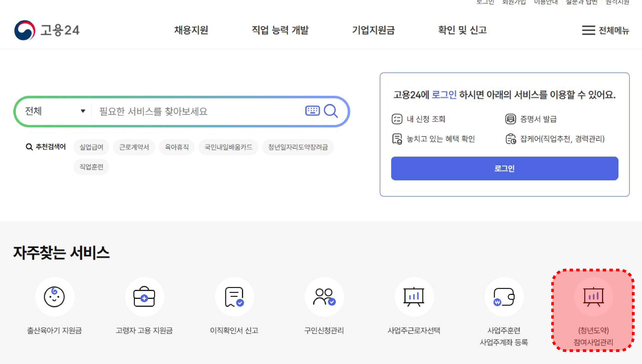Open the 사업주훈련 사업주계좌 등록 wallet icon
Image resolution: width=642 pixels, height=364 pixels.
pos(504,297)
